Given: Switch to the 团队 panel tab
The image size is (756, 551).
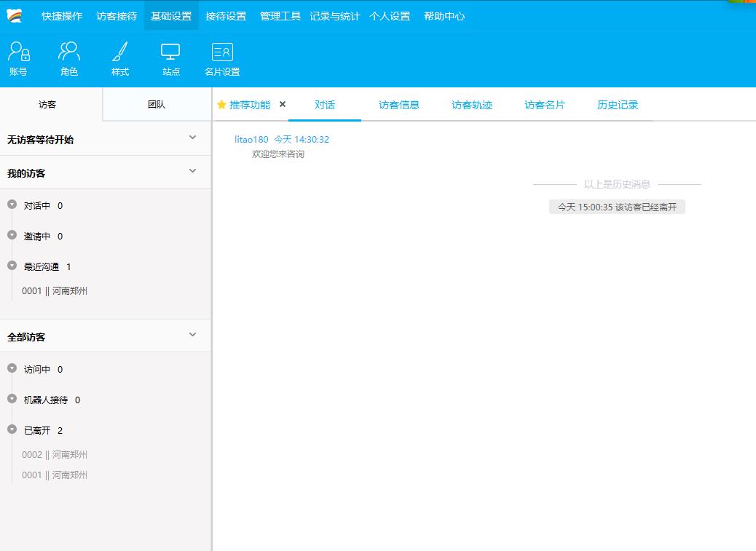Looking at the screenshot, I should [157, 104].
